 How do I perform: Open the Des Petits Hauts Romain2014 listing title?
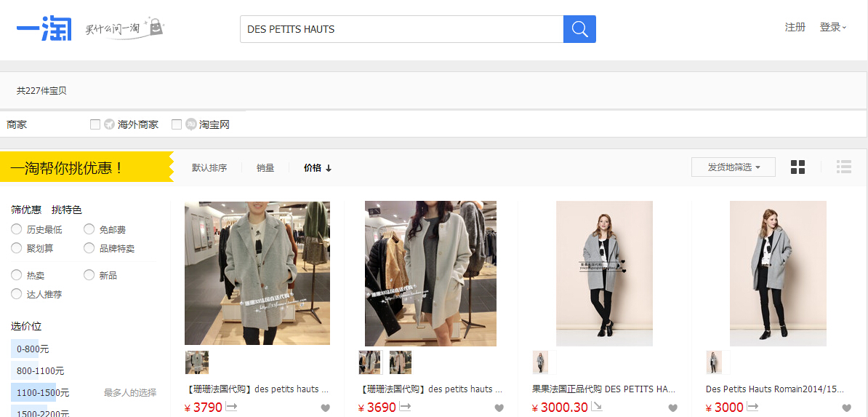point(776,389)
